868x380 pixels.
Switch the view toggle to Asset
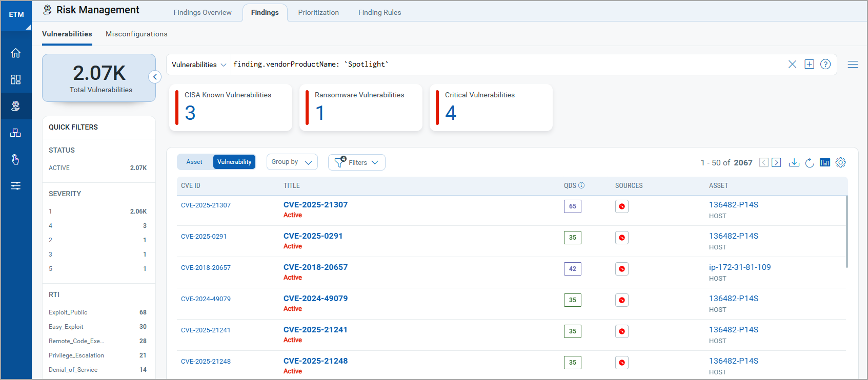pyautogui.click(x=194, y=162)
